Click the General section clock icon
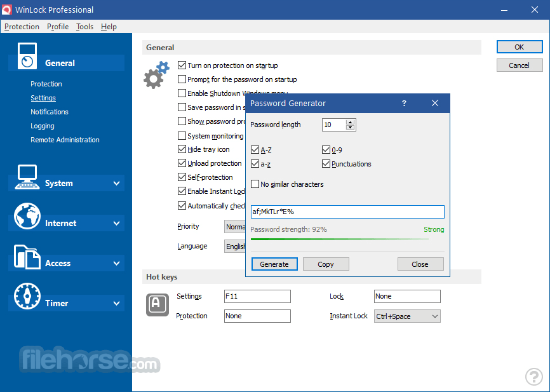The height and width of the screenshot is (392, 550). pyautogui.click(x=27, y=56)
